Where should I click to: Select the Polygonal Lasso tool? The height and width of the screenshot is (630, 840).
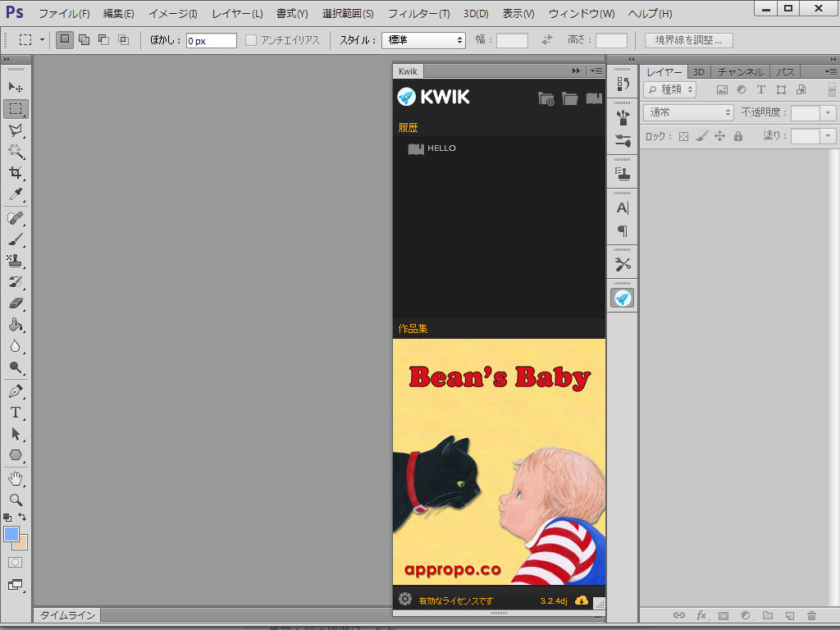point(16,130)
